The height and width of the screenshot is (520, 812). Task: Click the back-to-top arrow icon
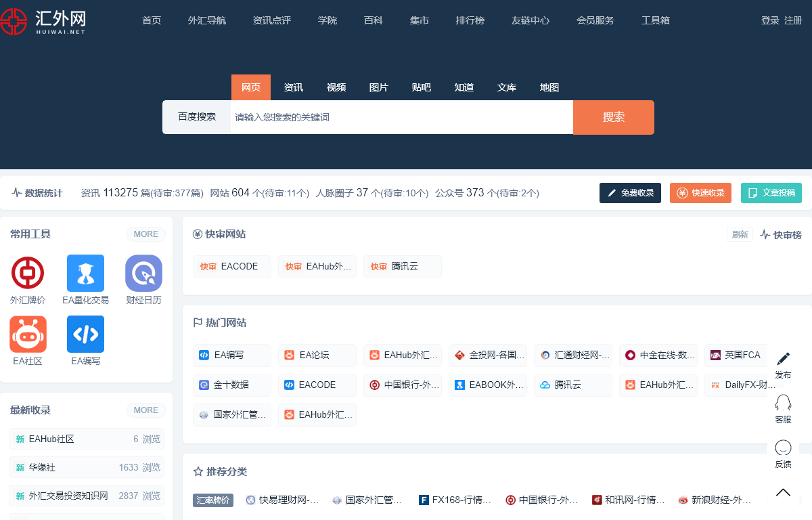783,492
